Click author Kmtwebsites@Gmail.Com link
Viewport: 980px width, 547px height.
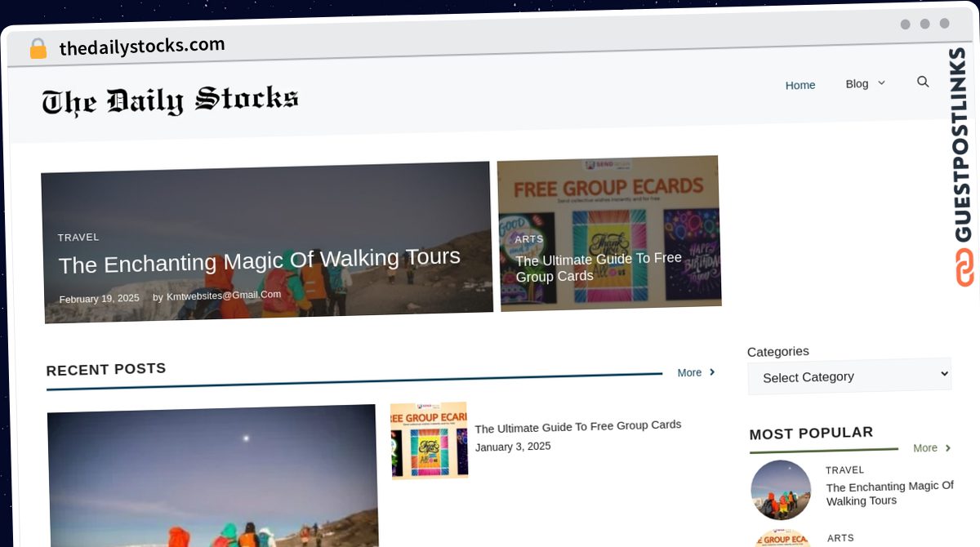pos(224,296)
